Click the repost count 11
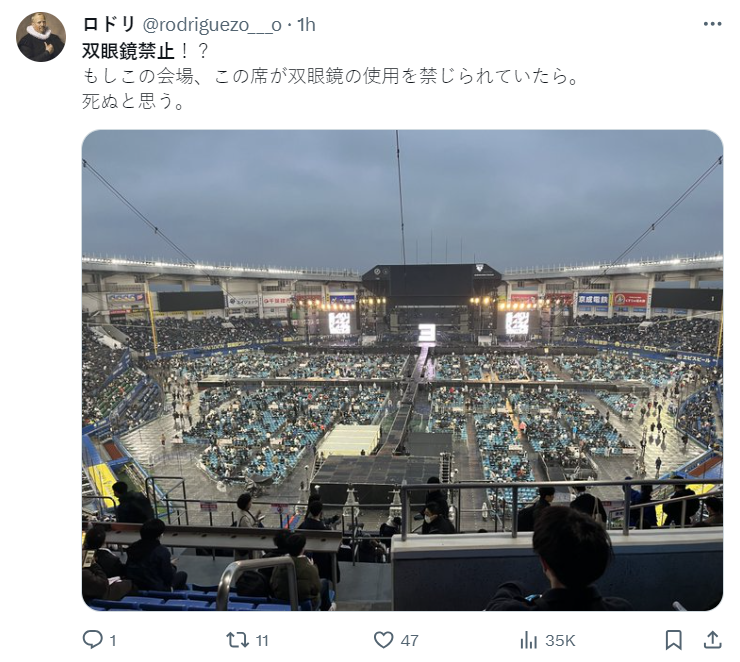The height and width of the screenshot is (662, 740). coord(262,641)
